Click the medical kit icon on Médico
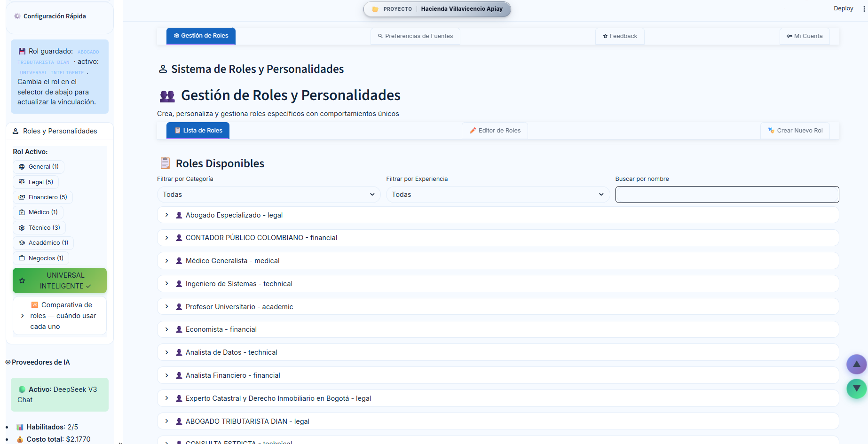 (x=22, y=212)
